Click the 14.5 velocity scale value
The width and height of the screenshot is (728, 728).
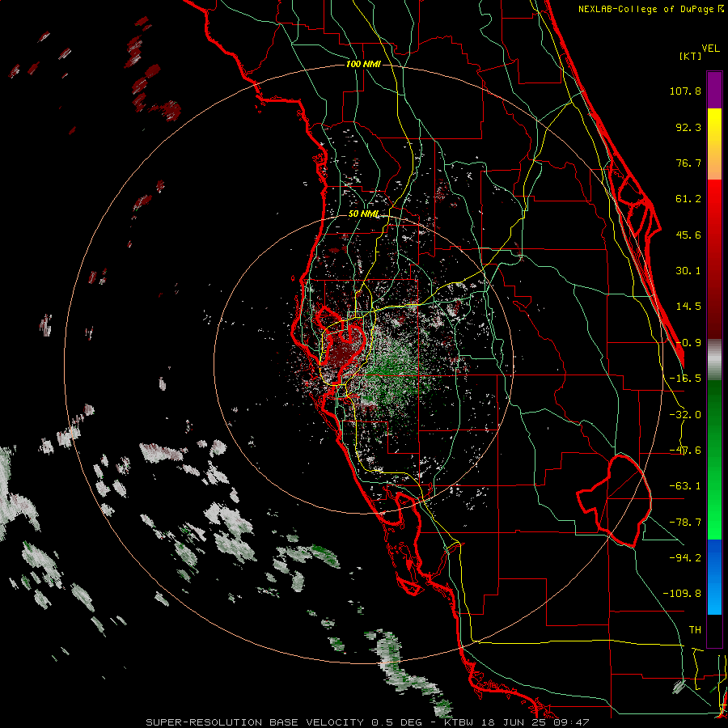[x=688, y=307]
